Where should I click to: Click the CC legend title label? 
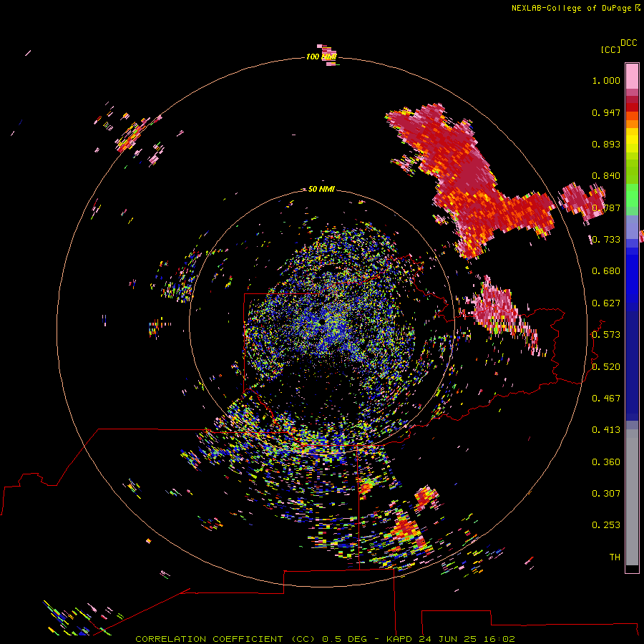click(x=610, y=49)
